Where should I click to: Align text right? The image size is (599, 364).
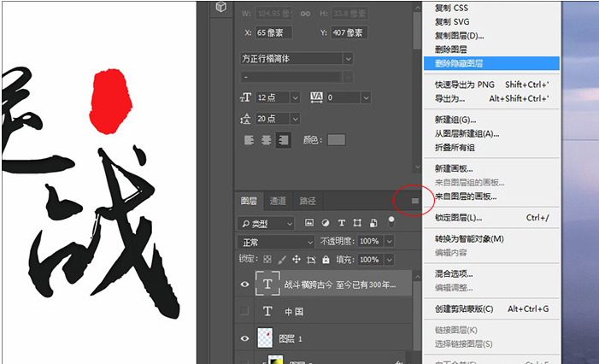coord(284,140)
